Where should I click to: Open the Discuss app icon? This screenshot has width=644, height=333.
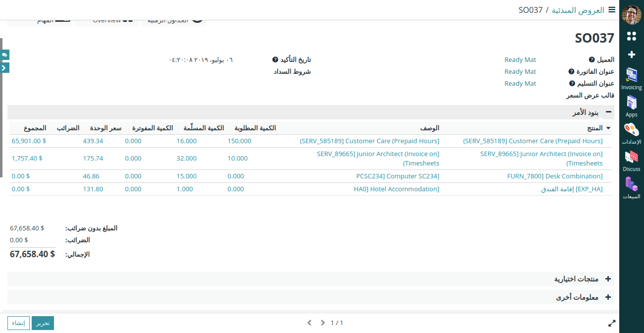(631, 161)
